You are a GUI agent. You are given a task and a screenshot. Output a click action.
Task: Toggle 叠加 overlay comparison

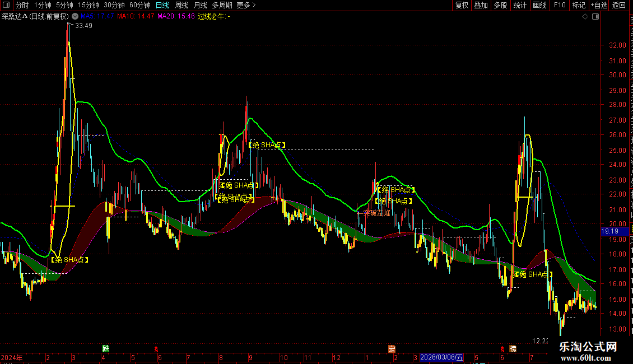481,5
